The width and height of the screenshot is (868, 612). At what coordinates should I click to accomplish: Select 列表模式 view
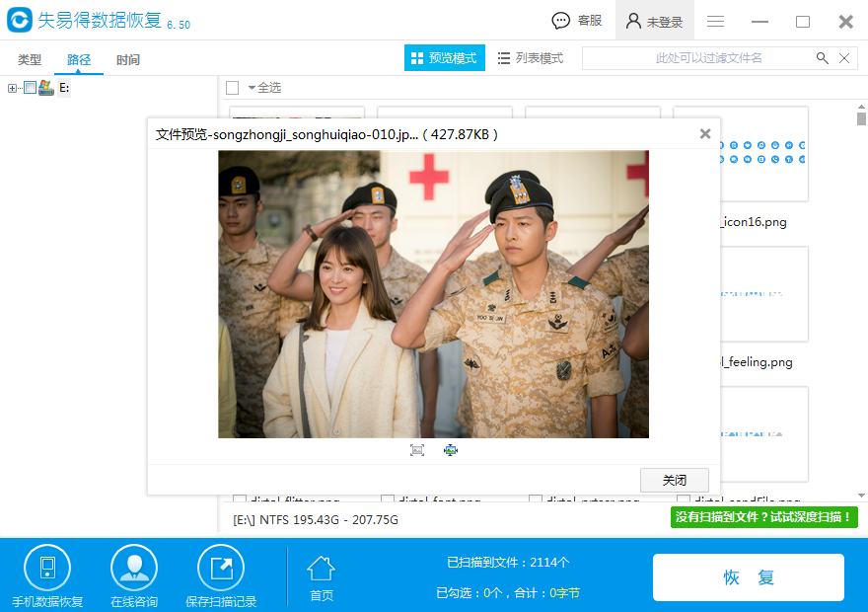pyautogui.click(x=531, y=58)
